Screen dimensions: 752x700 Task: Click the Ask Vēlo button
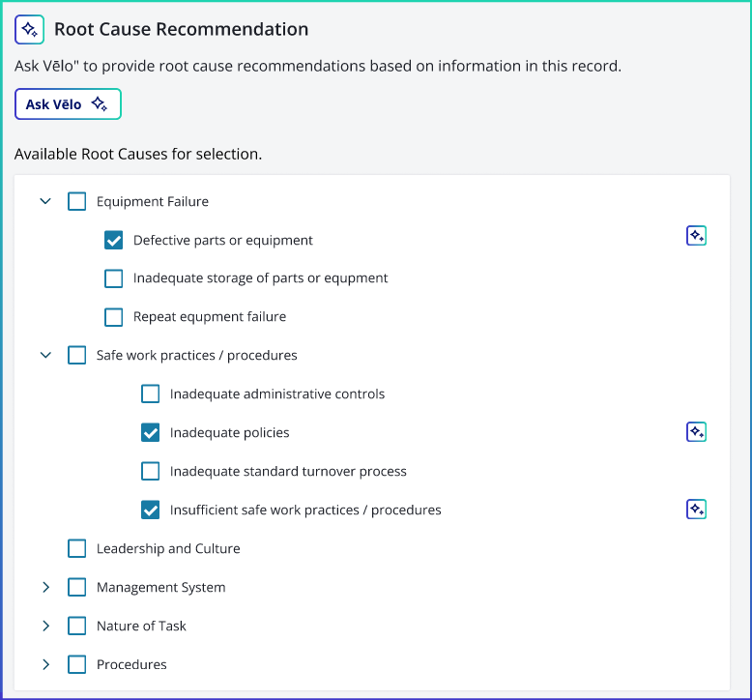pos(68,104)
